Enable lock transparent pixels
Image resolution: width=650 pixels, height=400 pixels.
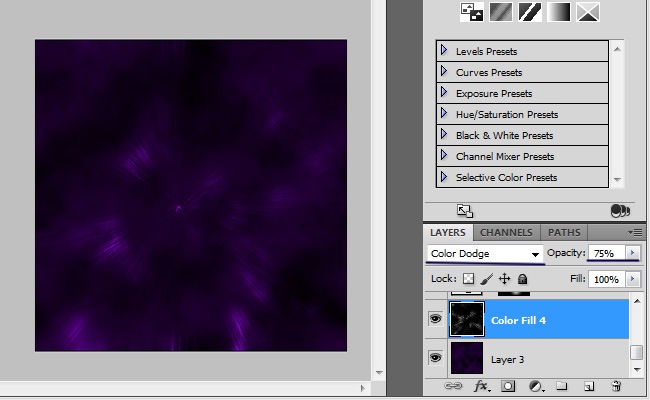pyautogui.click(x=468, y=280)
